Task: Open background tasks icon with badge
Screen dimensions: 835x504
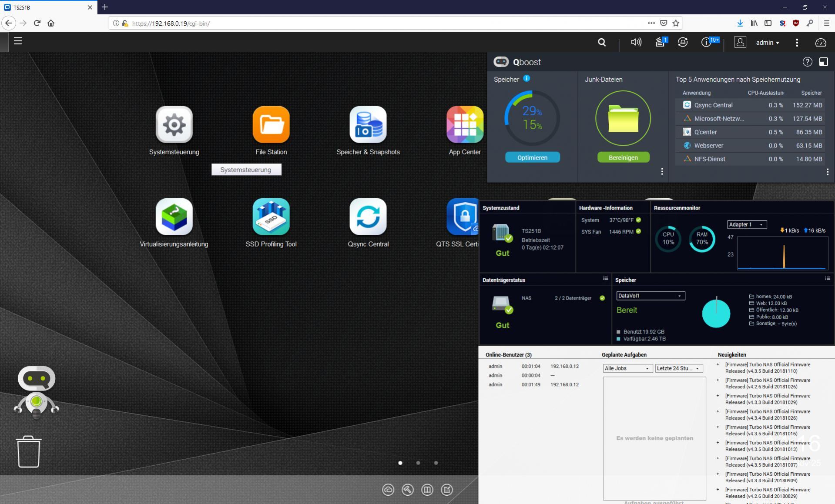Action: (x=661, y=42)
